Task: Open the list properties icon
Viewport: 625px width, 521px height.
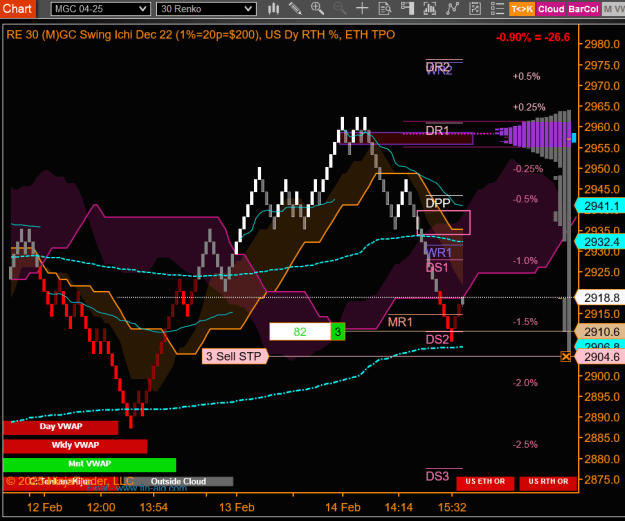Action: (497, 8)
